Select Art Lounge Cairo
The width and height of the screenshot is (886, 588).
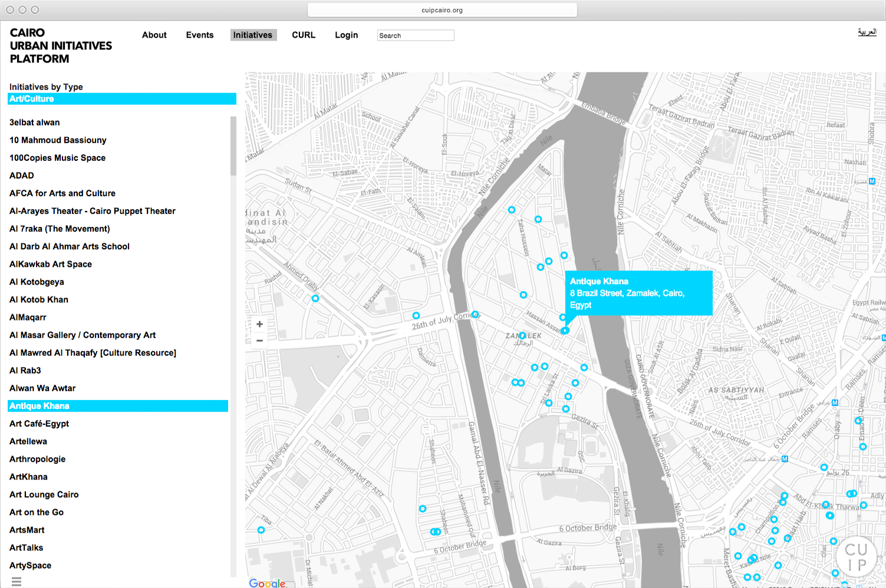point(44,494)
